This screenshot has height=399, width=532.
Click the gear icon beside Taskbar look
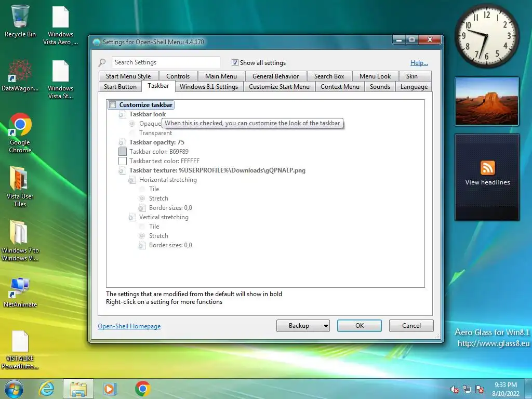coord(122,115)
